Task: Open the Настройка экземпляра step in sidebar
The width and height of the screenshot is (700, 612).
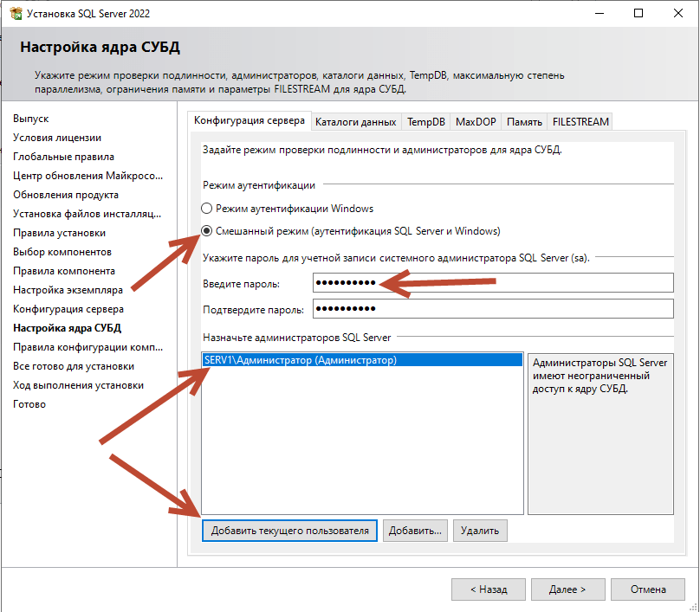Action: [x=67, y=290]
